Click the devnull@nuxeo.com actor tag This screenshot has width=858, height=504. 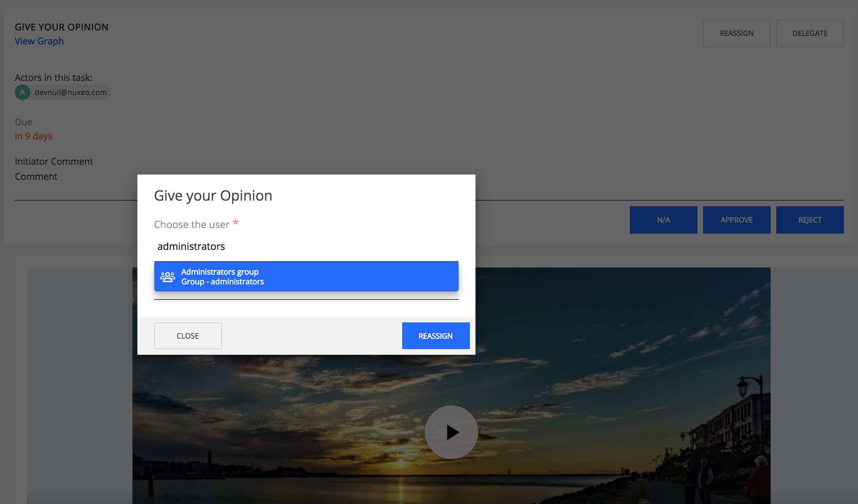(x=63, y=92)
